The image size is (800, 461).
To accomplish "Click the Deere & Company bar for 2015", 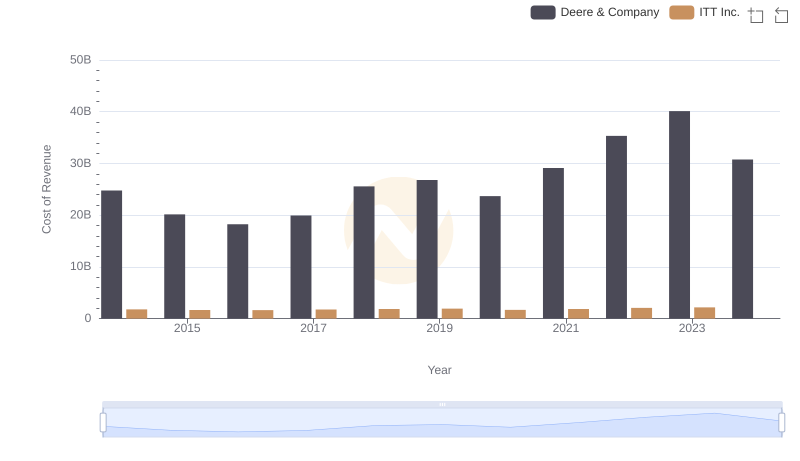I will tap(174, 266).
